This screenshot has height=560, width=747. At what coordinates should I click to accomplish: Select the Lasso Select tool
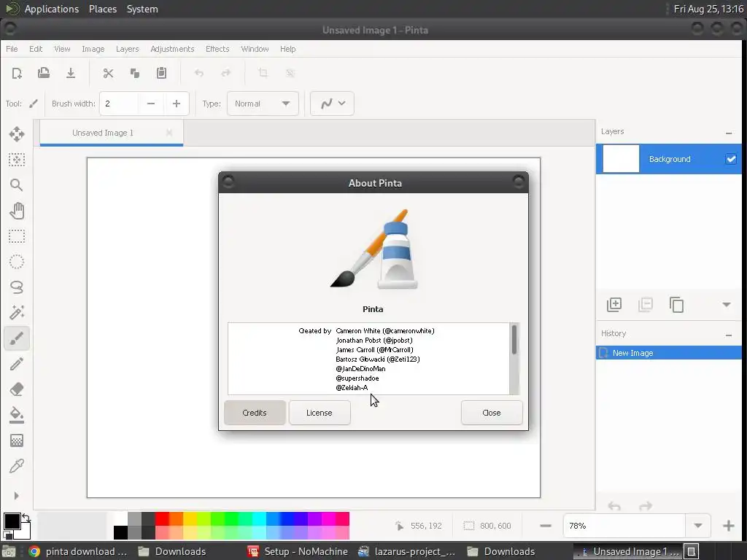(17, 287)
